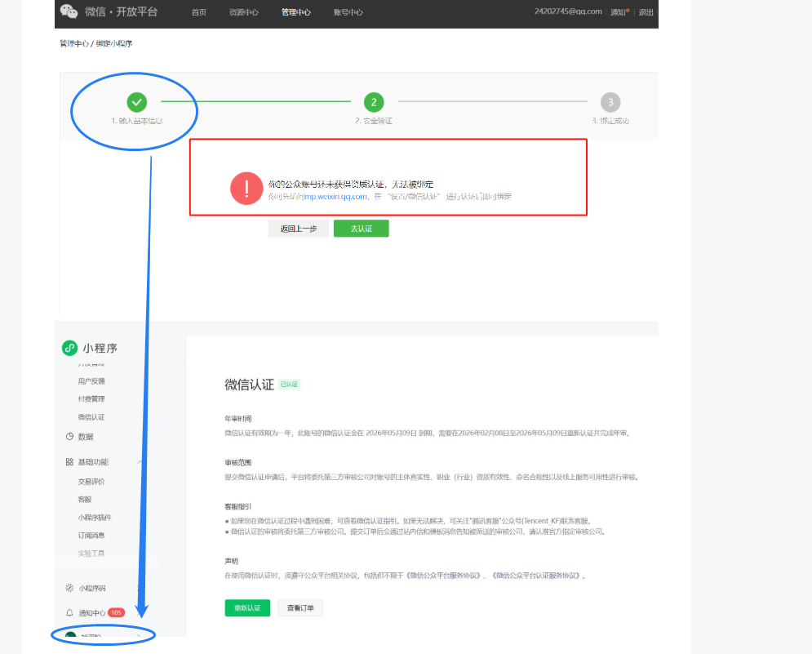812x654 pixels.
Task: Switch to 管理中心 in the top bar
Action: click(x=295, y=12)
